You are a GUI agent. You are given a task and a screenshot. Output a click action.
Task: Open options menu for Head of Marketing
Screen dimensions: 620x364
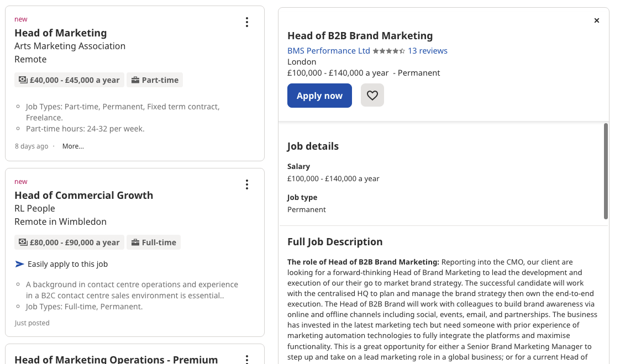[x=247, y=22]
